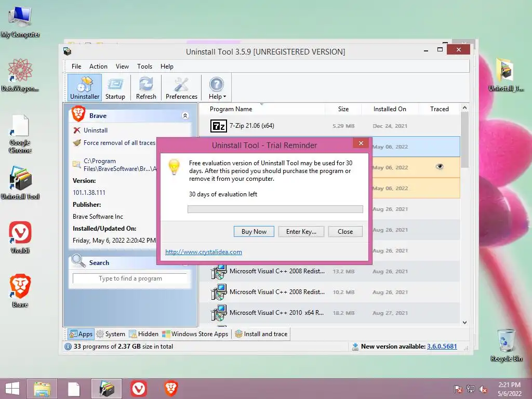The height and width of the screenshot is (399, 532).
Task: Switch to the Startup toolbar view
Action: coord(115,88)
